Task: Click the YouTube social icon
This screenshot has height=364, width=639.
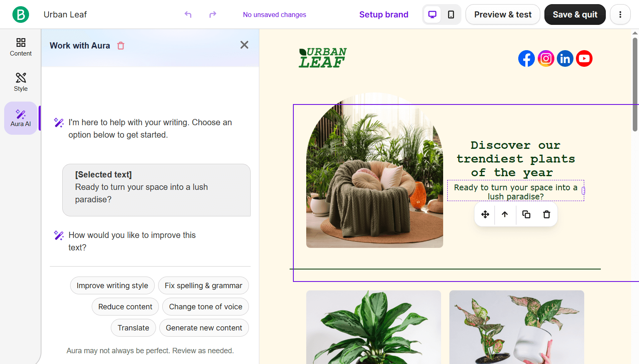Action: [x=584, y=58]
